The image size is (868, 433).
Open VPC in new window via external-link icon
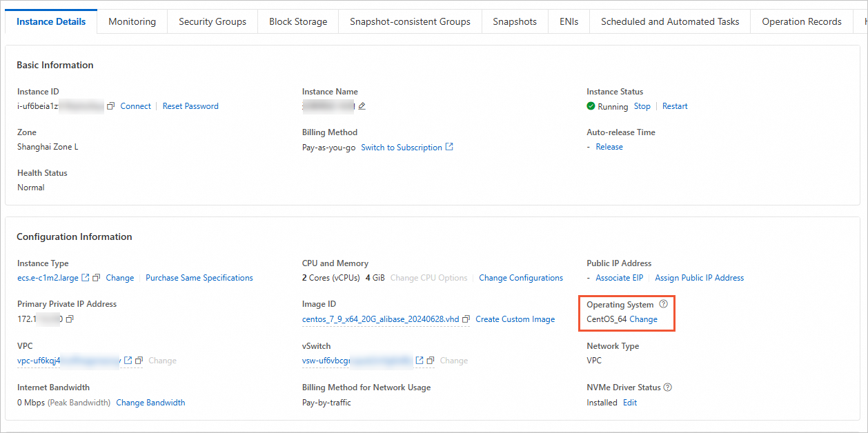pyautogui.click(x=128, y=361)
